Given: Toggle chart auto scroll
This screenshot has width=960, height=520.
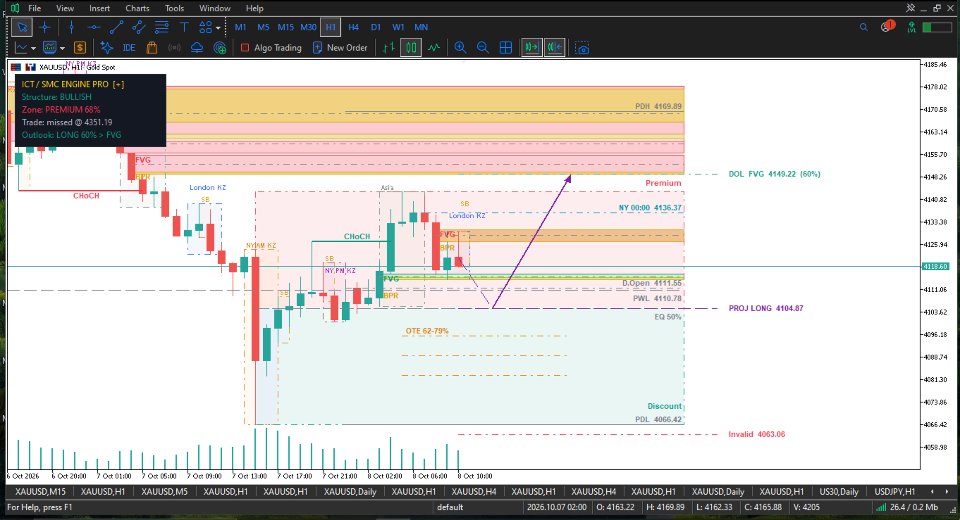Looking at the screenshot, I should 531,48.
